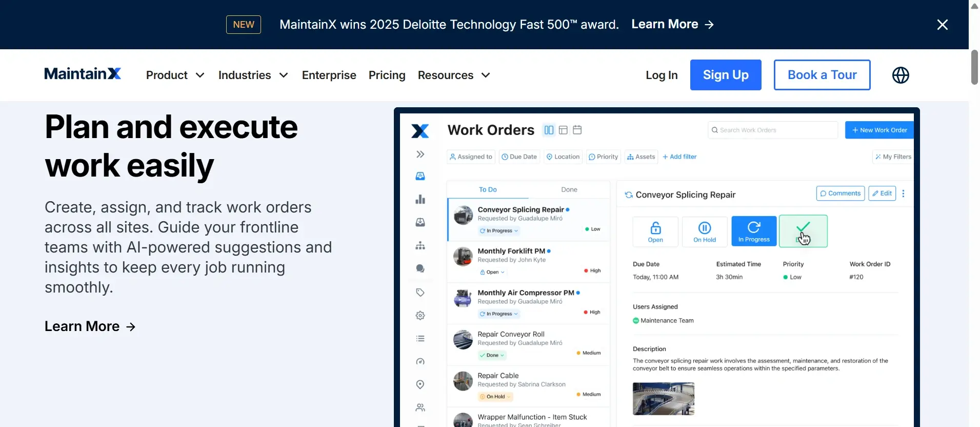Click the Search Work Orders field

(773, 130)
